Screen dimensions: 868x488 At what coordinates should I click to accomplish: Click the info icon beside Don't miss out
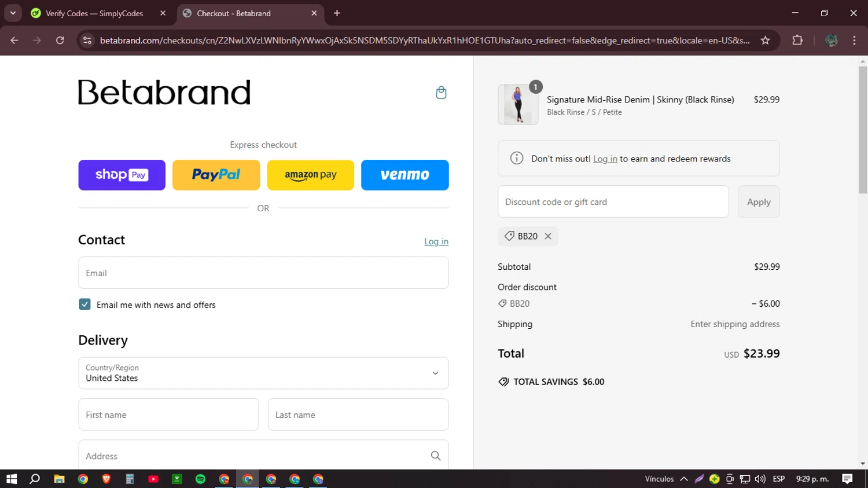517,158
